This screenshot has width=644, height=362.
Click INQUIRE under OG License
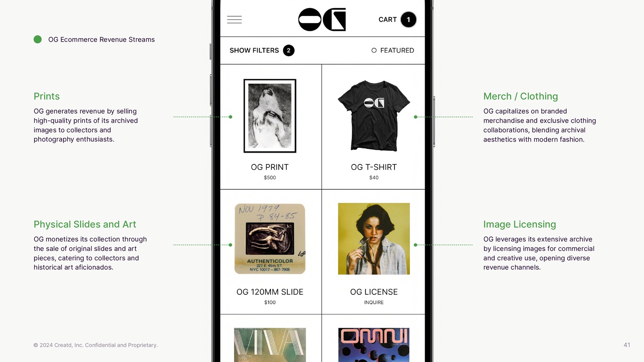[374, 302]
